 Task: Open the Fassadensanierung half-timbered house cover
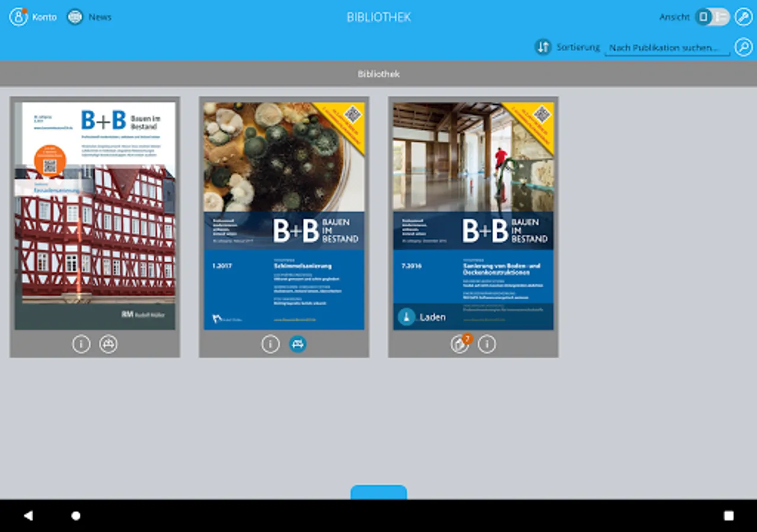pos(95,216)
